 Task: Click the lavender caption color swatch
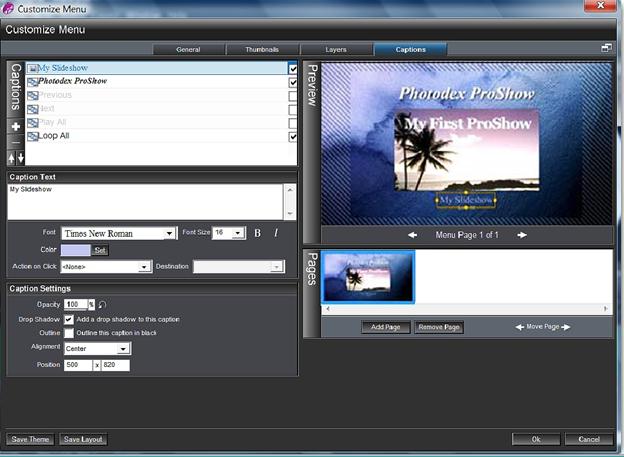pos(76,250)
